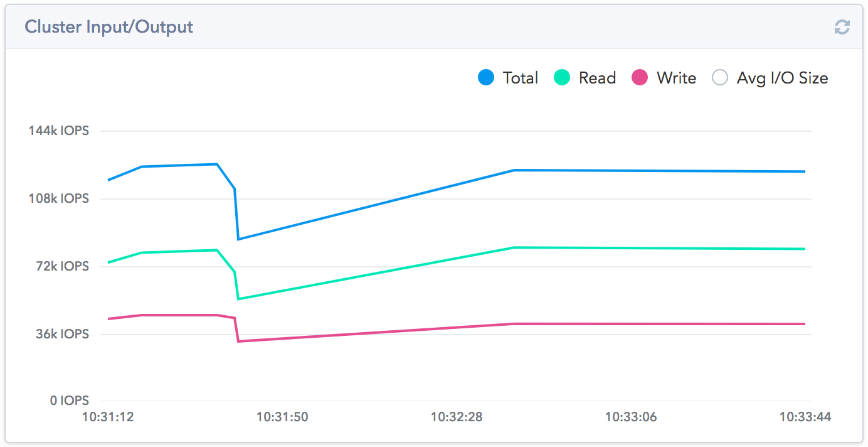Click the Write legend label
The height and width of the screenshot is (447, 868).
pos(676,78)
